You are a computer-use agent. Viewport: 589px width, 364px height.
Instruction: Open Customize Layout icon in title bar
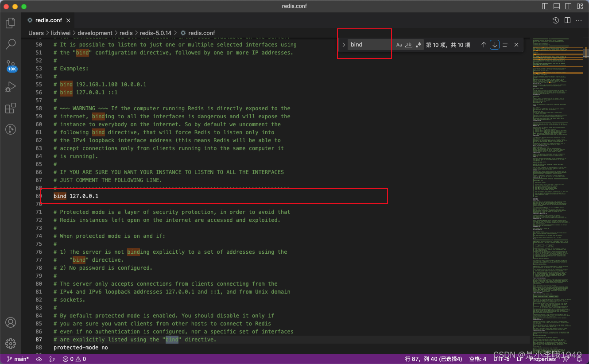tap(580, 6)
